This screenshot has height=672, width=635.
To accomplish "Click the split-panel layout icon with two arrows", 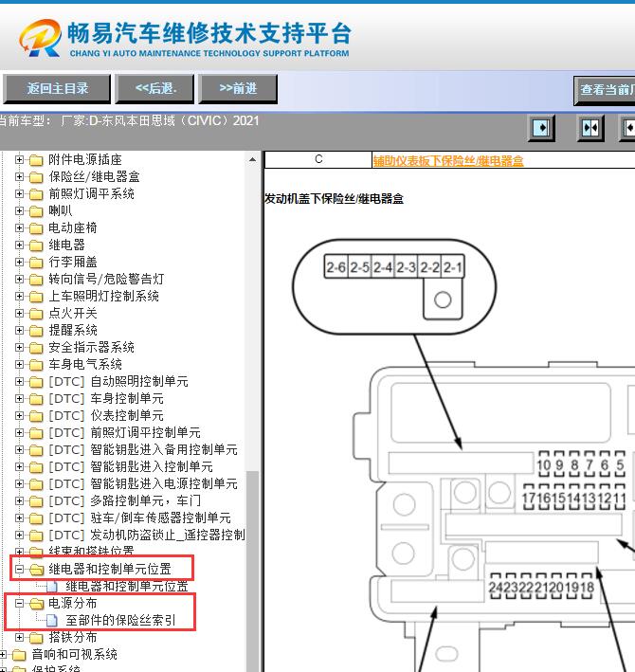I will tap(590, 128).
